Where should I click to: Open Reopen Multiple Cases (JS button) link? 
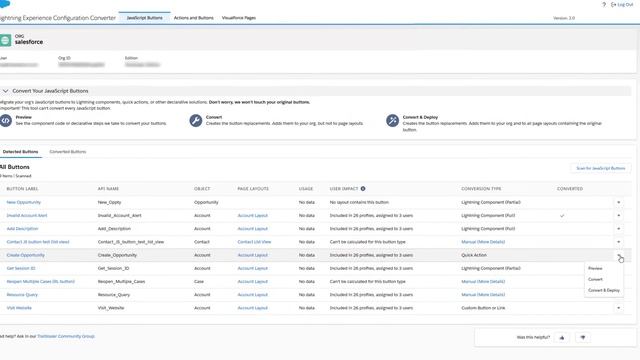41,282
